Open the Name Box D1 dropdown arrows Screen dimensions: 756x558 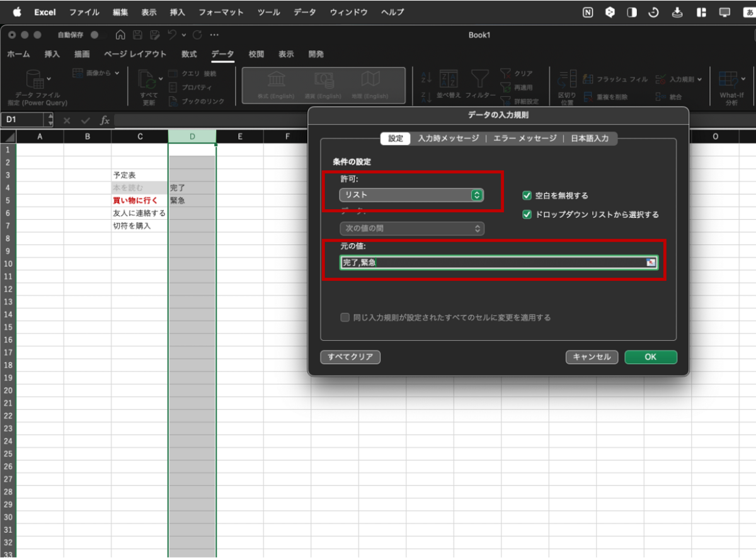tap(50, 120)
